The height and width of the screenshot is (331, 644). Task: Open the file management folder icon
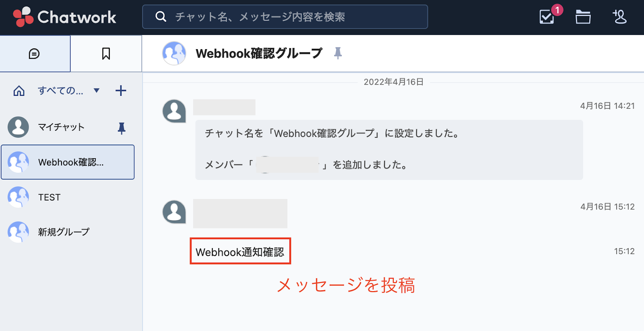(x=583, y=17)
